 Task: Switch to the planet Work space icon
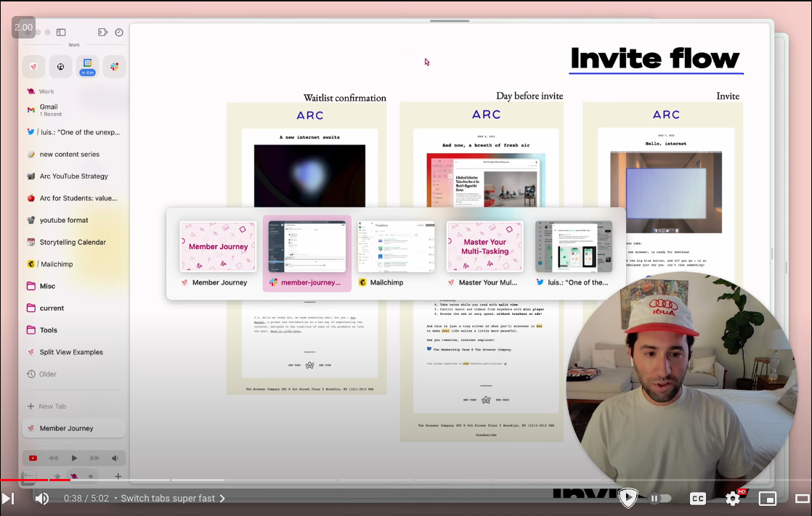74,476
